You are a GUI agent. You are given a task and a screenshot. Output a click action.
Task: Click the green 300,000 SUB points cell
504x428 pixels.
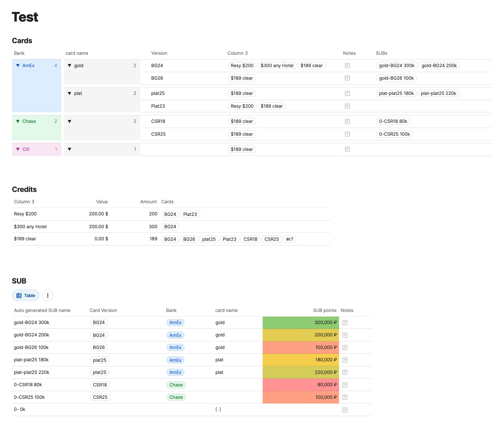click(x=301, y=322)
